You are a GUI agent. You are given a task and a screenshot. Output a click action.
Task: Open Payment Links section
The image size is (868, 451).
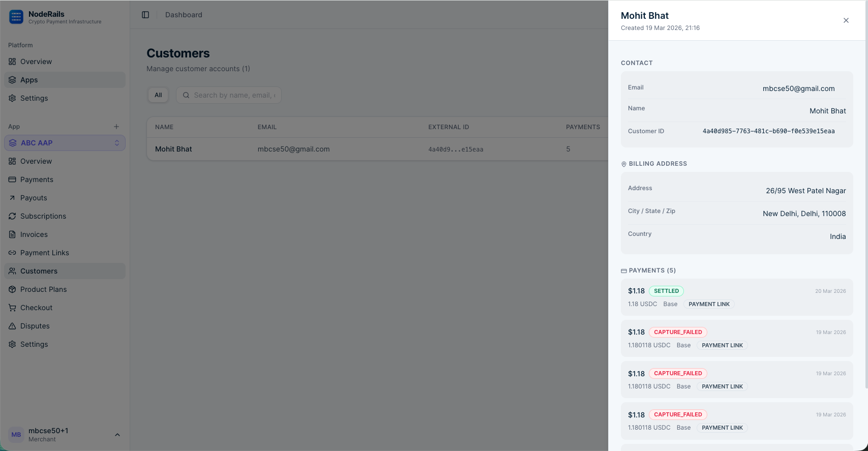pyautogui.click(x=45, y=253)
